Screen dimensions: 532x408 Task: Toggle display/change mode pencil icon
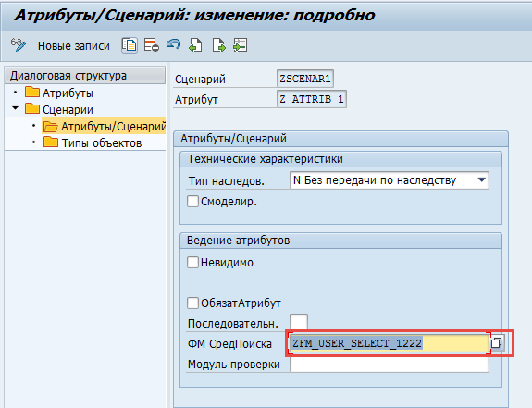(x=18, y=45)
